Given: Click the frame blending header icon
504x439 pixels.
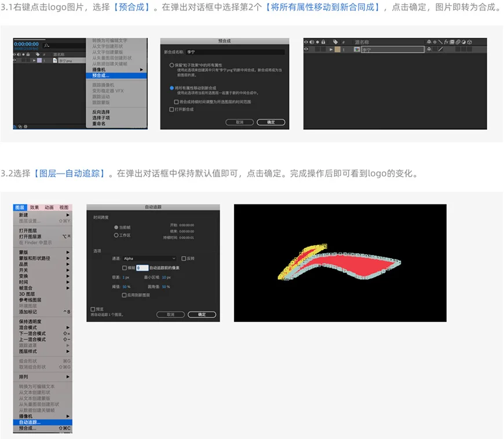Looking at the screenshot, I should click(452, 42).
